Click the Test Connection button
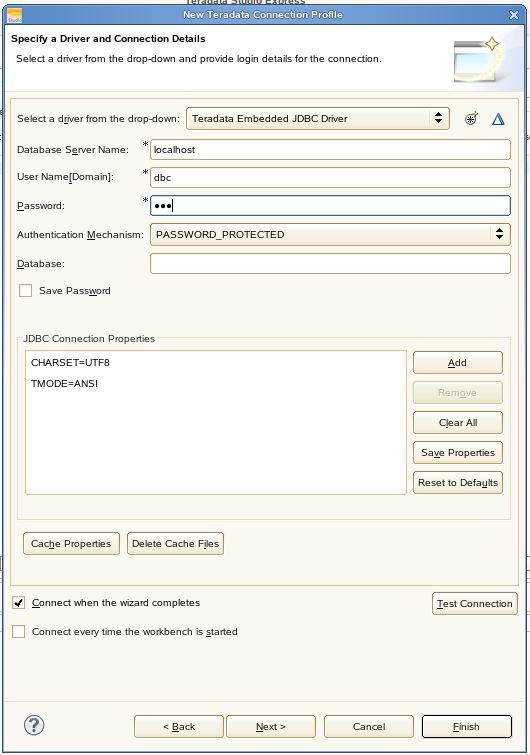This screenshot has width=530, height=755. (475, 603)
